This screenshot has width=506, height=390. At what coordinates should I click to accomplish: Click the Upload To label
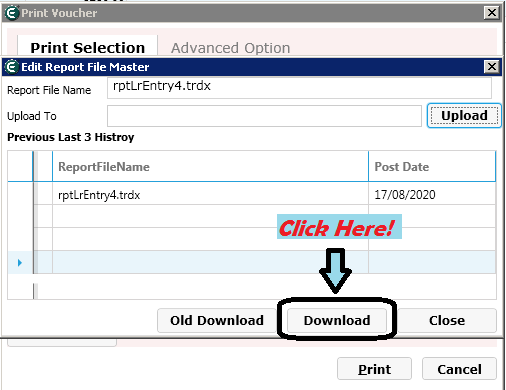coord(32,116)
